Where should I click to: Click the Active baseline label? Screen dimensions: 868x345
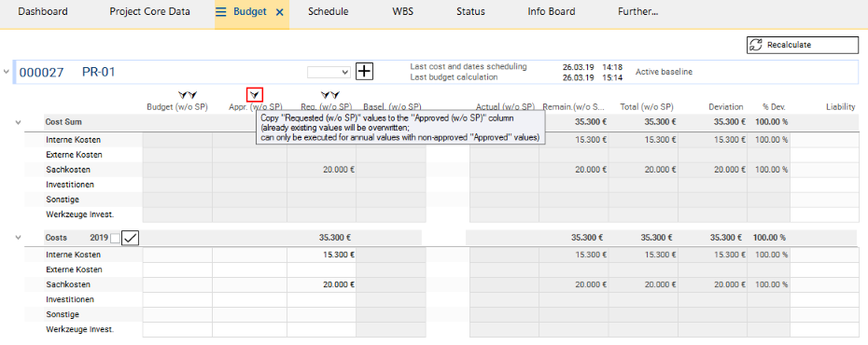(x=664, y=72)
